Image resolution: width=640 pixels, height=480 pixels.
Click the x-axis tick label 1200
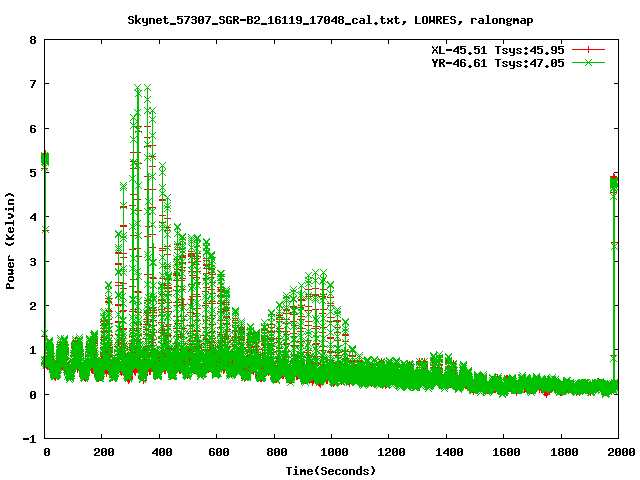(391, 452)
